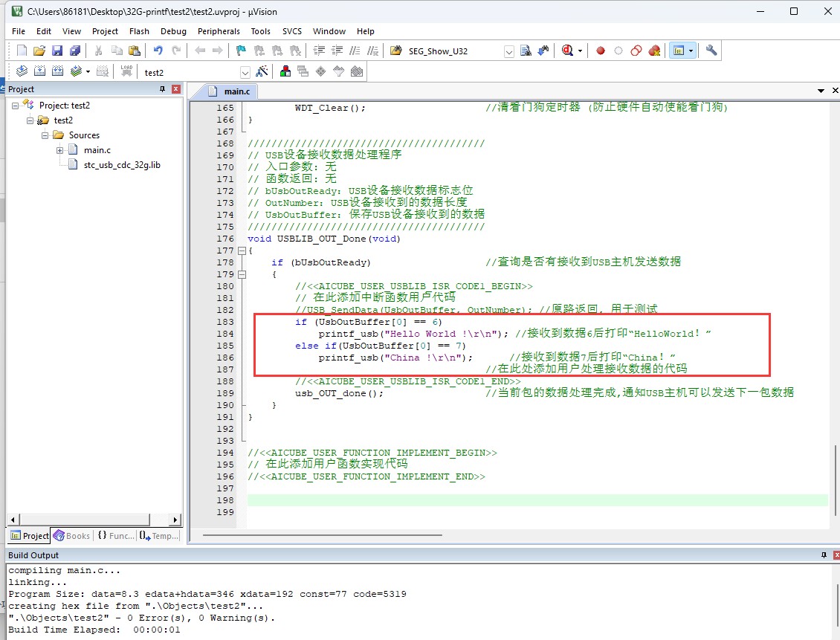Viewport: 840px width, 640px height.
Task: Open Manage Project Items with the colored blocks icon
Action: tap(285, 71)
